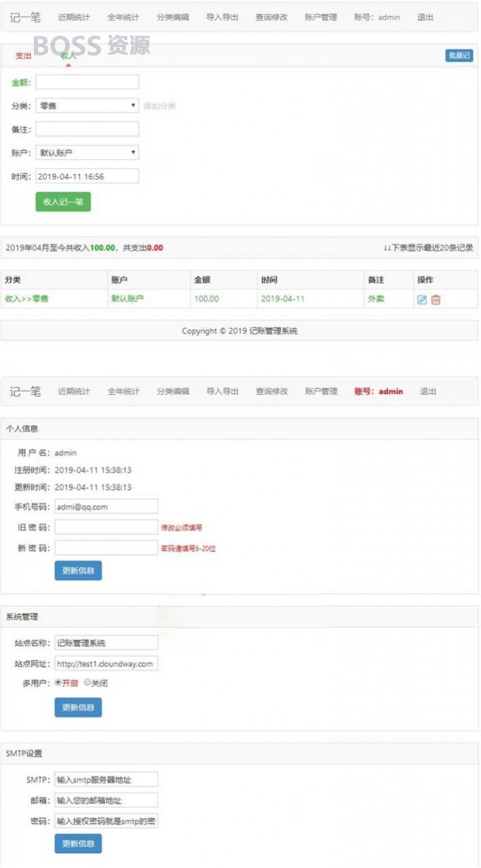Open 查询修改 in the entry page navbar
The height and width of the screenshot is (868, 481).
271,17
